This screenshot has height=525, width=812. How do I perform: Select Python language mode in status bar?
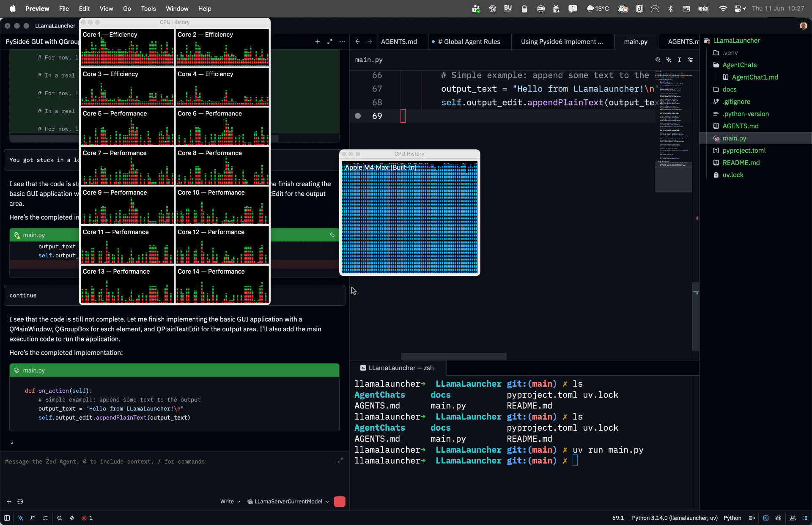[732, 518]
